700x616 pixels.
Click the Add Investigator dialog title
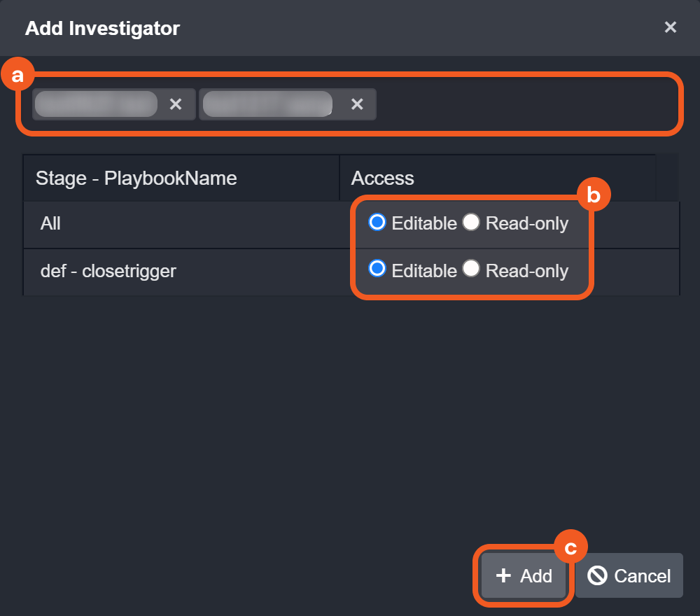coord(102,29)
